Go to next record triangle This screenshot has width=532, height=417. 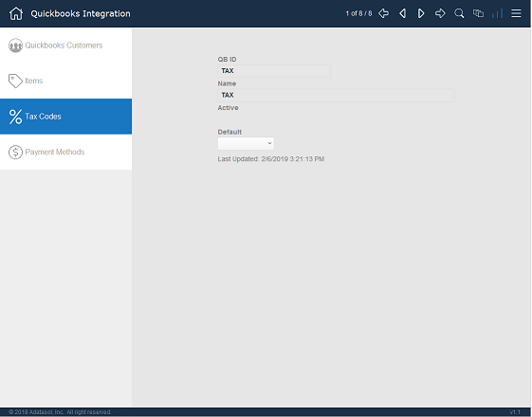[x=421, y=13]
